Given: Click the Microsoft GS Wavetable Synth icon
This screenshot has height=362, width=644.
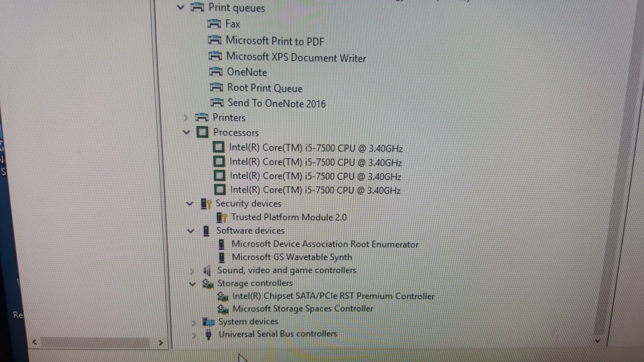Looking at the screenshot, I should click(222, 257).
